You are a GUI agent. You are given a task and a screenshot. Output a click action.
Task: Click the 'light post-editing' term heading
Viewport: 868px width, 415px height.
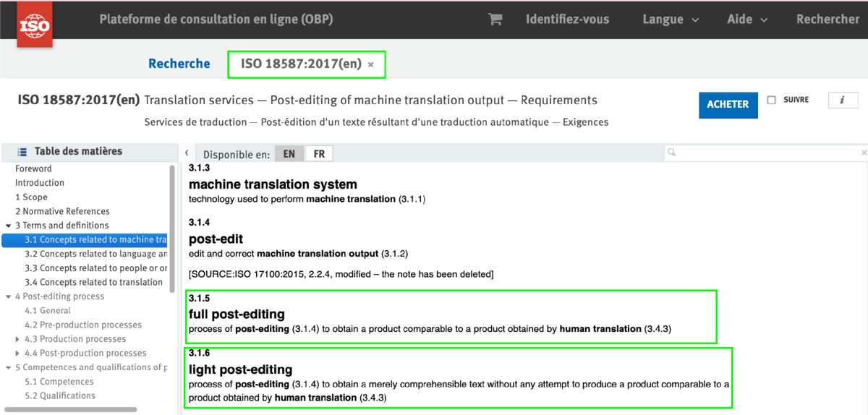click(240, 369)
